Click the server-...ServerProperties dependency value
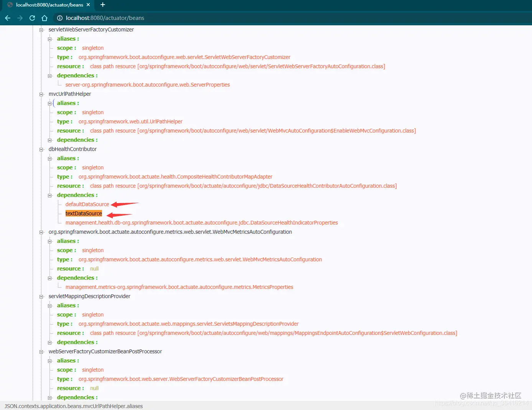 [x=148, y=85]
